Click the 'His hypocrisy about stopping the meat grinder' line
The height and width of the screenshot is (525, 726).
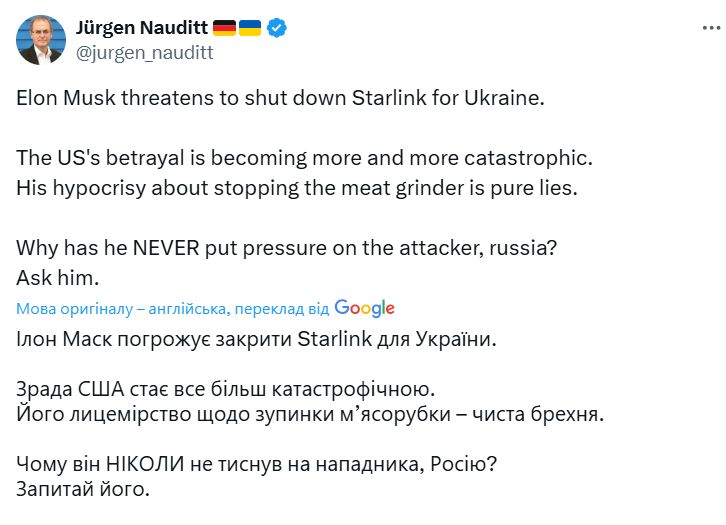point(297,188)
